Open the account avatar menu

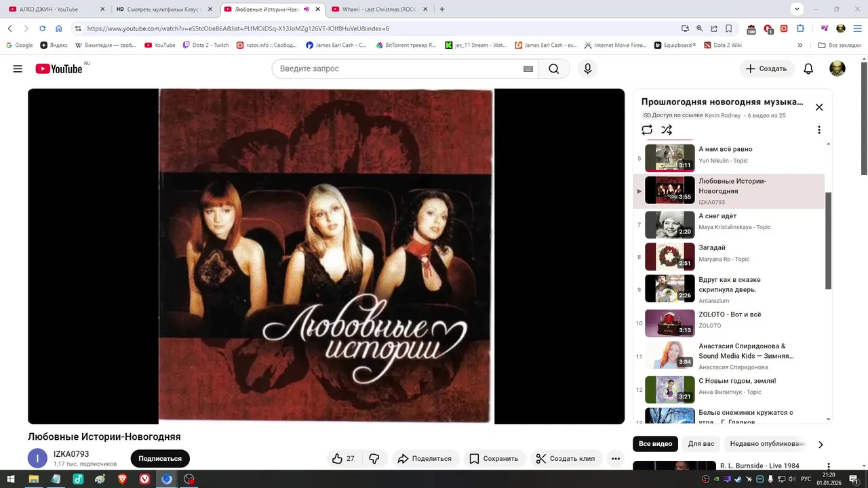[x=837, y=68]
